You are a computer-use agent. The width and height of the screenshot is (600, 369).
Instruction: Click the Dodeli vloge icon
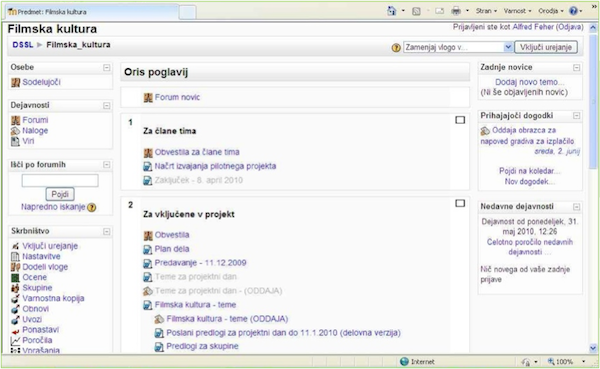(15, 267)
